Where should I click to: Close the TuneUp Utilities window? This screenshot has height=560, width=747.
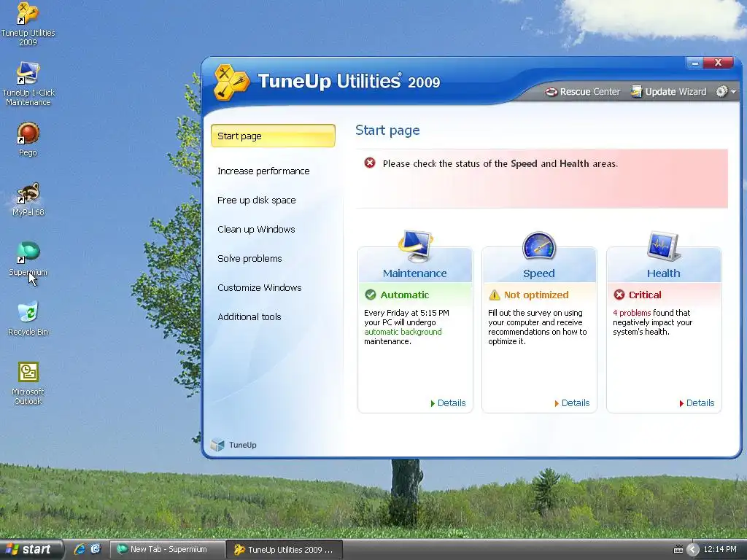point(718,63)
